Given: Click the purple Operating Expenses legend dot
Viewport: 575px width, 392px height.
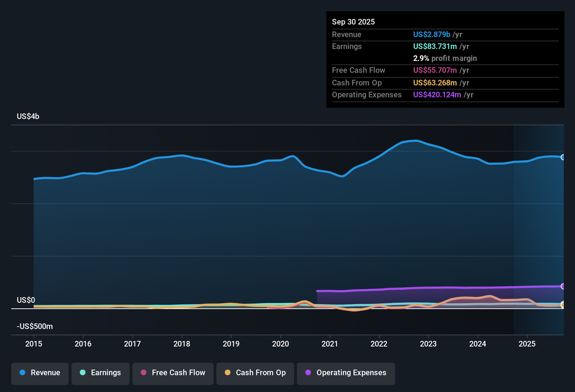Looking at the screenshot, I should click(x=308, y=372).
